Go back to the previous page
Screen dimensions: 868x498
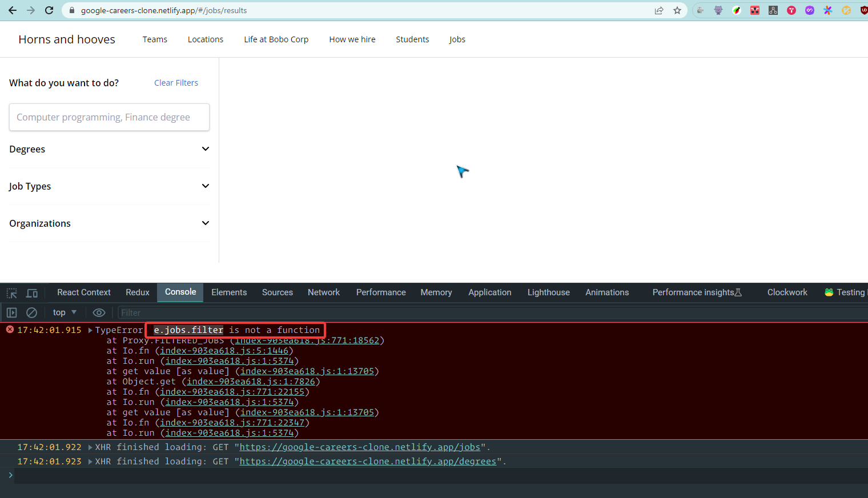pos(13,10)
